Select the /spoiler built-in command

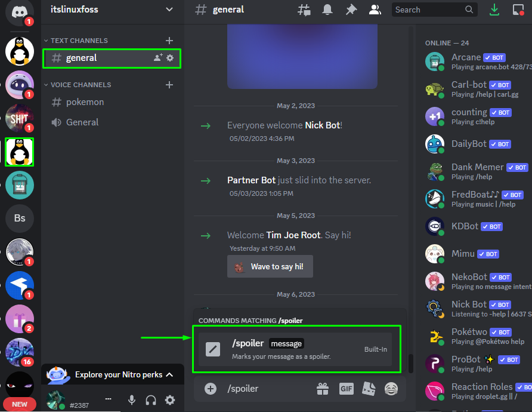click(x=295, y=349)
